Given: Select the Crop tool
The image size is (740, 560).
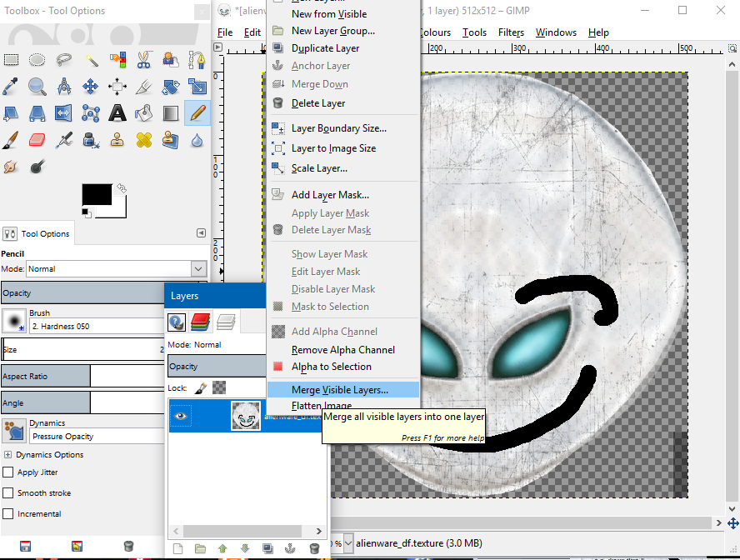Looking at the screenshot, I should [144, 87].
